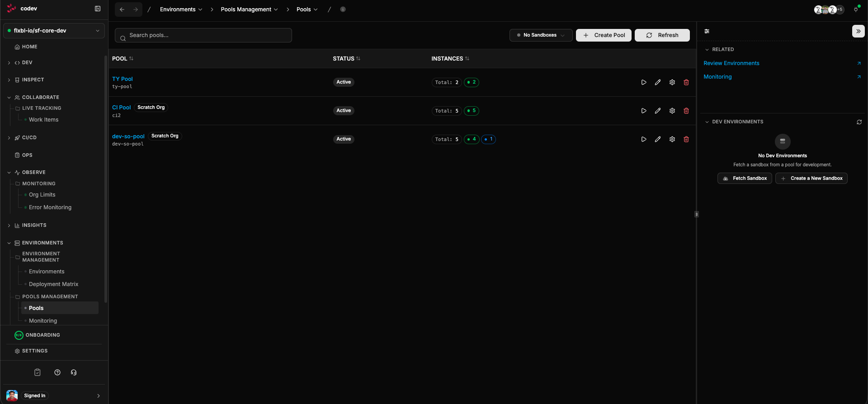Click the Fetch Sandbox button
Image resolution: width=868 pixels, height=404 pixels.
(x=745, y=179)
